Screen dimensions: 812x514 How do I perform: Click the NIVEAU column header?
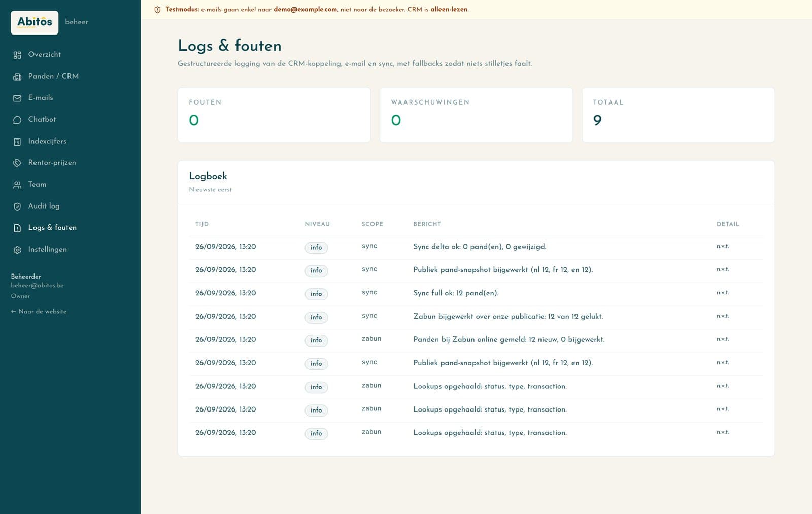(x=317, y=224)
